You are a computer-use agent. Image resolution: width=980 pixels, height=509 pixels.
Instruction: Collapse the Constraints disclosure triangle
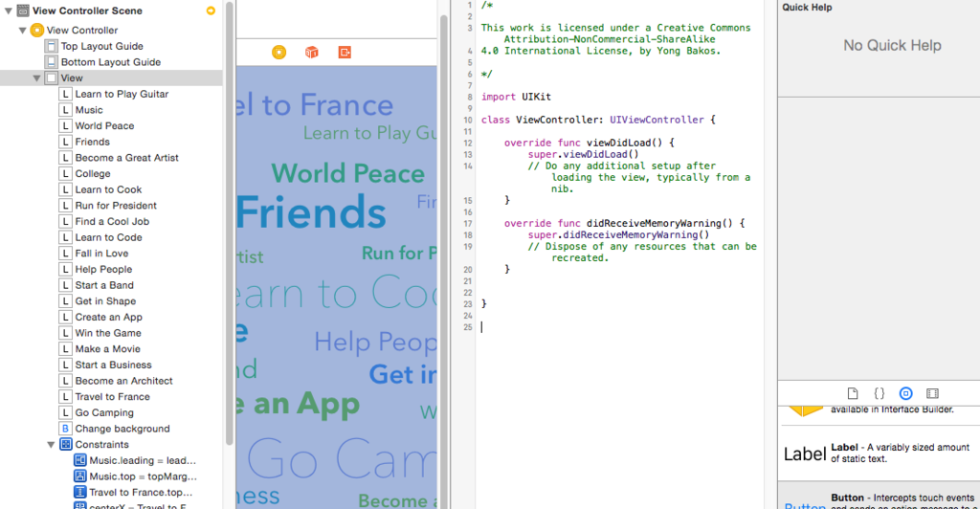(52, 445)
